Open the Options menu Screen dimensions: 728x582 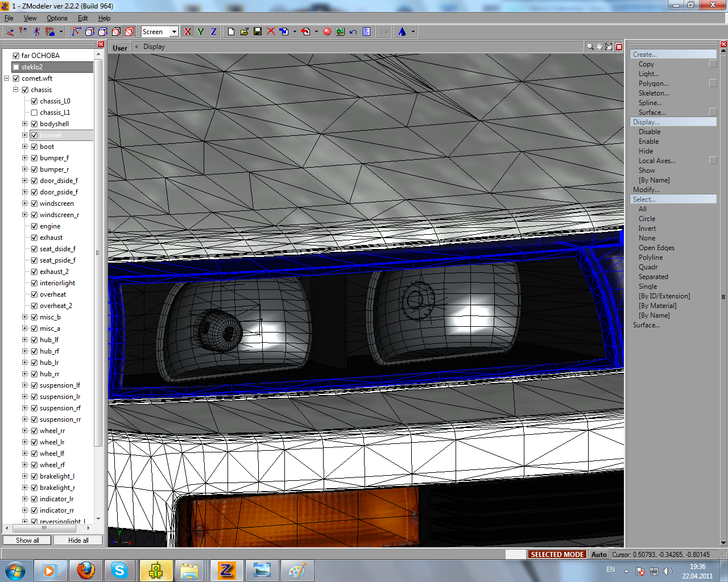[x=57, y=18]
